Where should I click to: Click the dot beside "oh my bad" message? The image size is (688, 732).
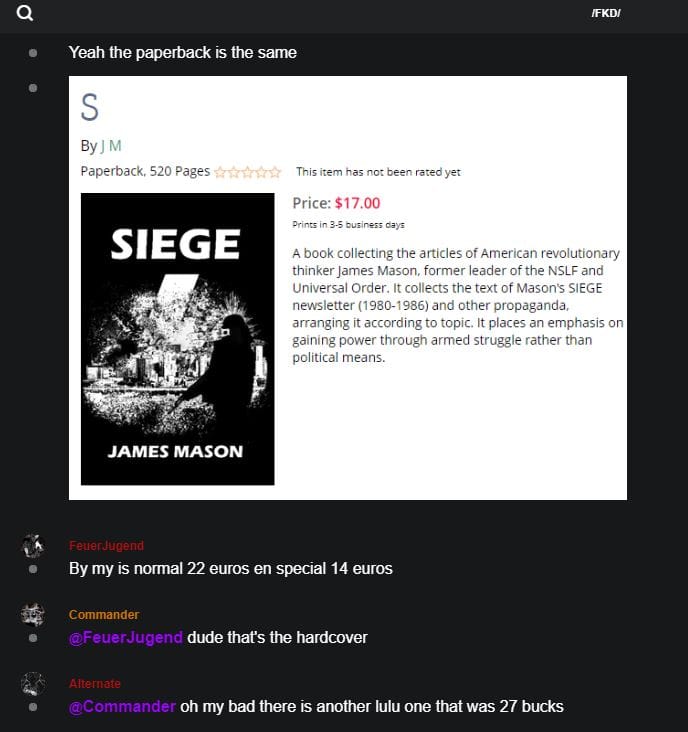click(33, 707)
